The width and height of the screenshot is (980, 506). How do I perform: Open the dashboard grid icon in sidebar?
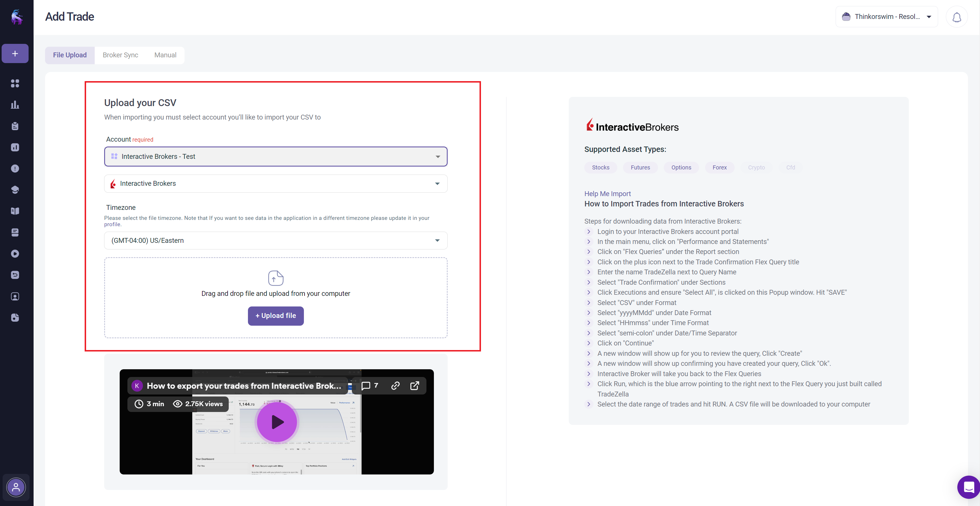coord(15,83)
